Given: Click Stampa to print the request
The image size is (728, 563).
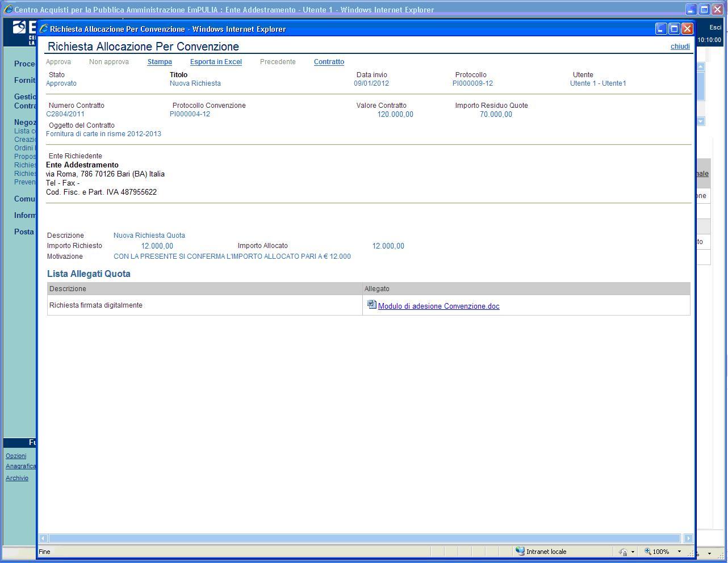Looking at the screenshot, I should click(160, 62).
